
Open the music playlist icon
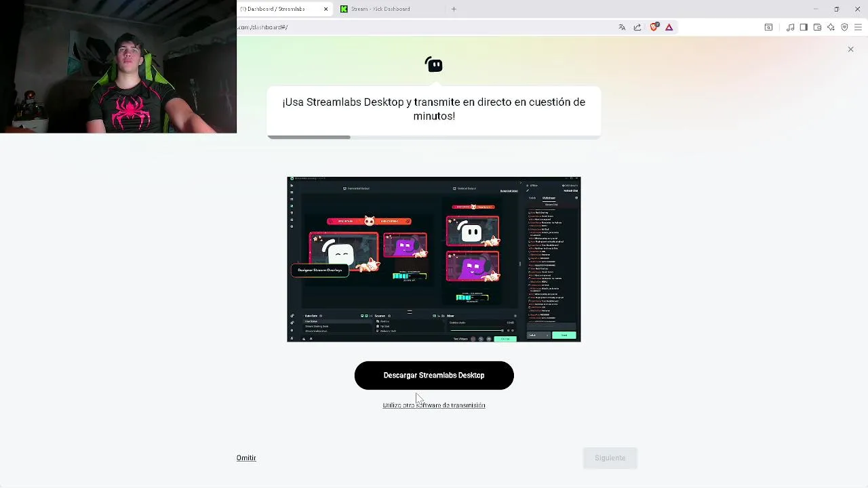[x=790, y=27]
